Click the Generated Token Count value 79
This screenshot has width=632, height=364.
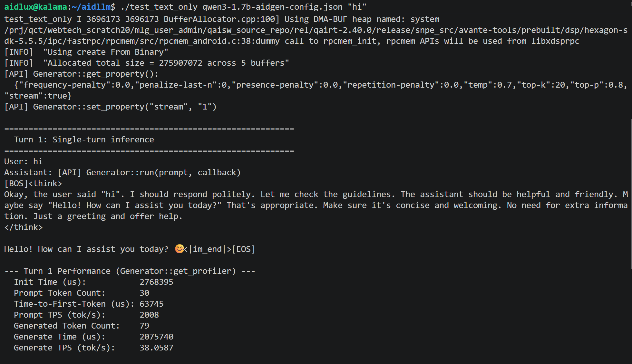coord(144,326)
